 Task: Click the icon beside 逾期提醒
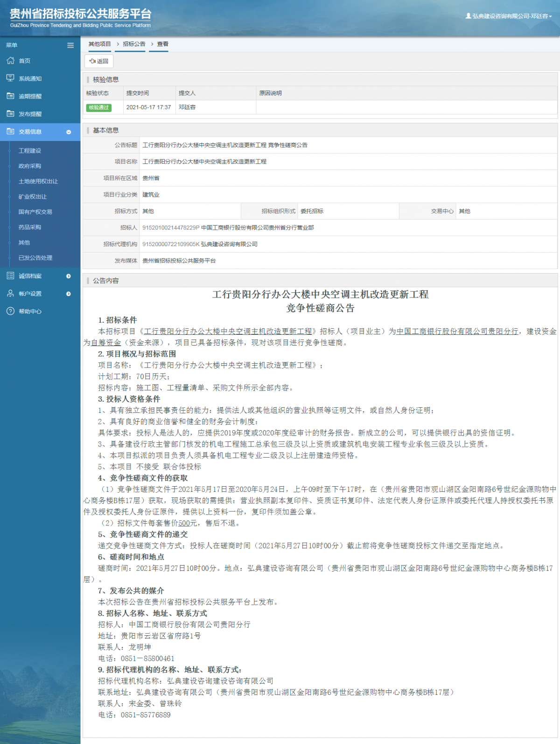[10, 96]
